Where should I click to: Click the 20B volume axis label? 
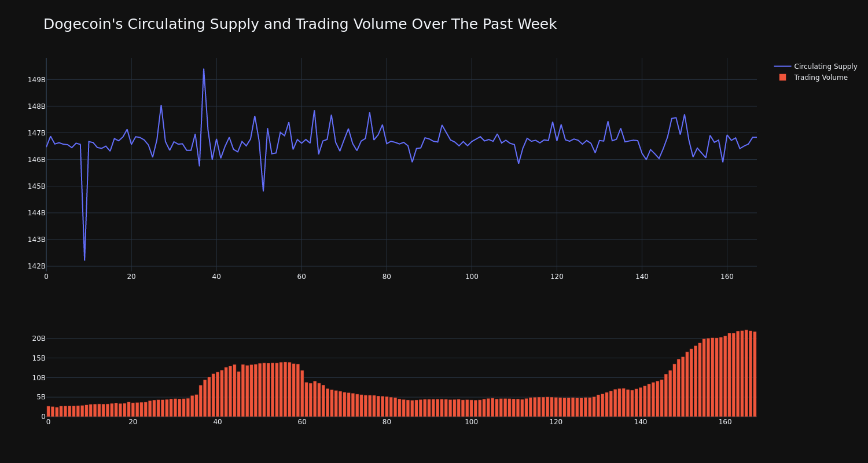39,339
